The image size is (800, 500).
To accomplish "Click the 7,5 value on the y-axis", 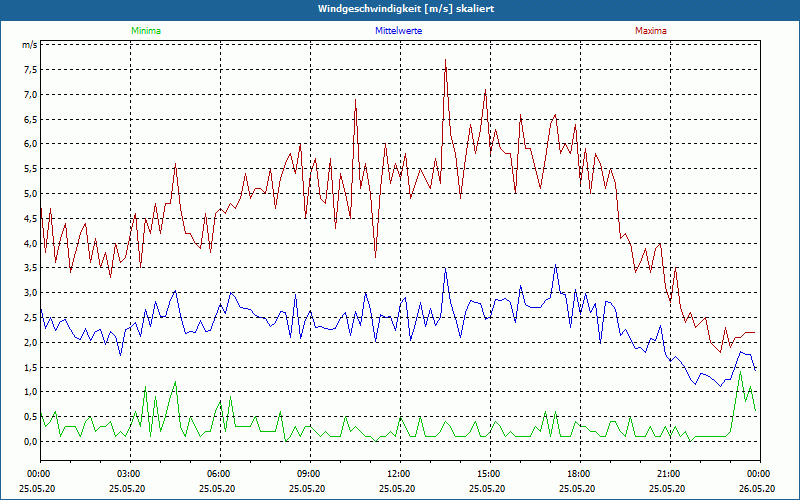I will click(x=31, y=70).
